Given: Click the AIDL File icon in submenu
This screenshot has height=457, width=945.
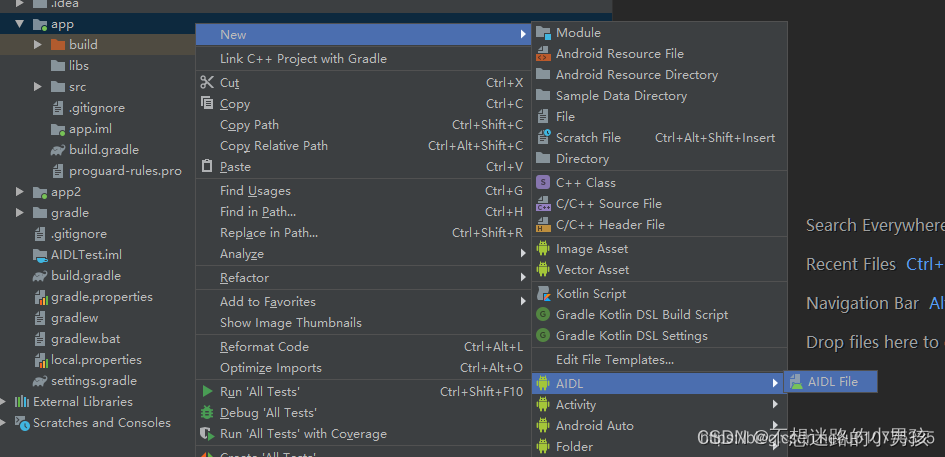Looking at the screenshot, I should pos(797,382).
